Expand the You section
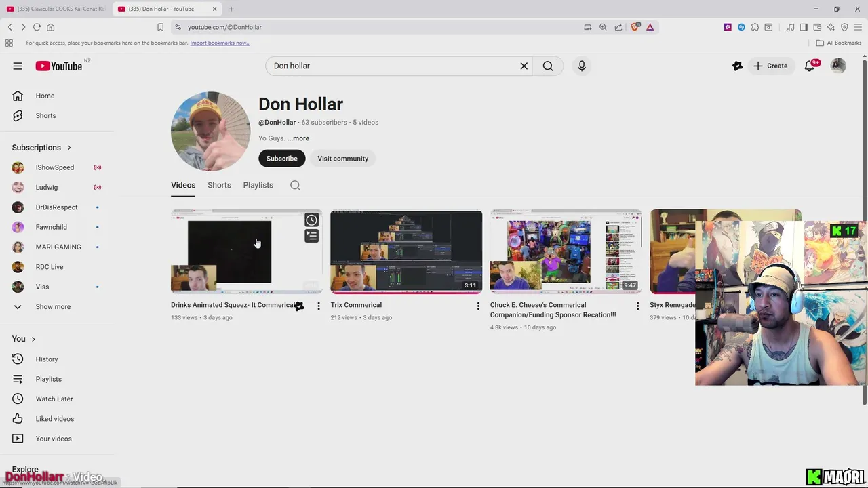Image resolution: width=868 pixels, height=488 pixels. (24, 339)
